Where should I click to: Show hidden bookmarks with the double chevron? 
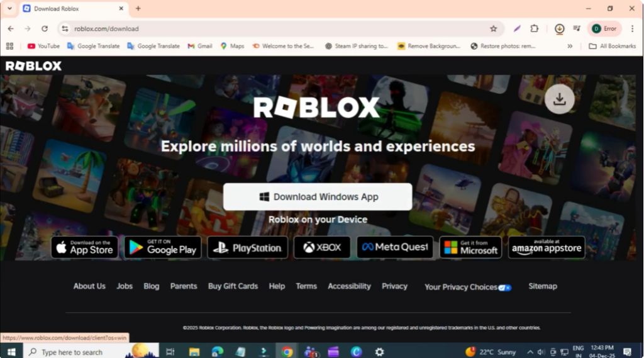570,46
